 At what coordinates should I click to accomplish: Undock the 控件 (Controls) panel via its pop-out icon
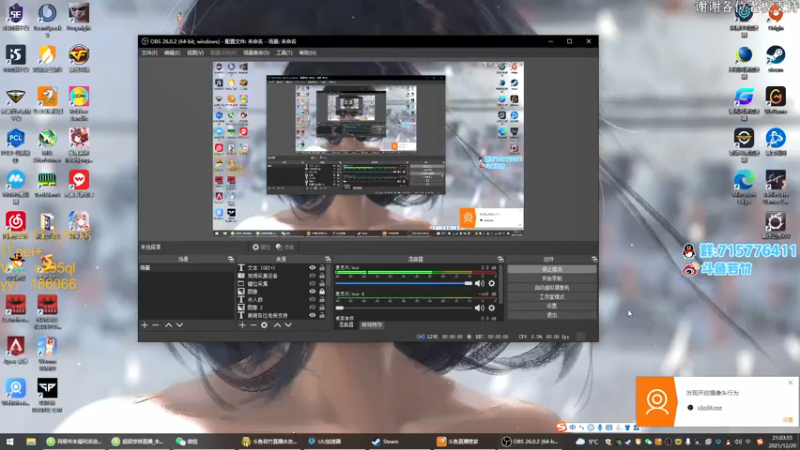pyautogui.click(x=594, y=259)
